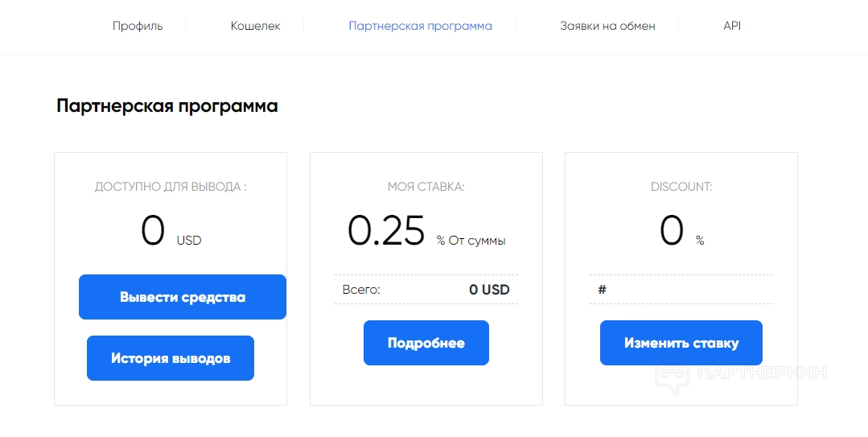The width and height of the screenshot is (868, 437).
Task: Go to the Заявки на обмен tab
Action: [x=607, y=26]
